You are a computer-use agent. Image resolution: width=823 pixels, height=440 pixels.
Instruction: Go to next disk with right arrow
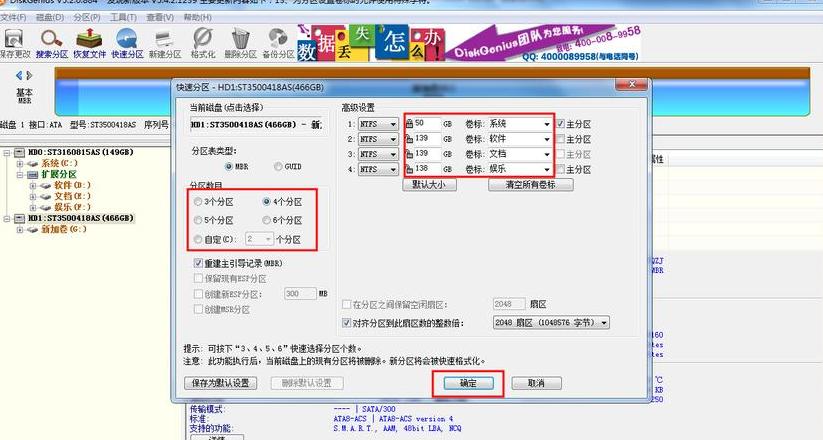(29, 76)
